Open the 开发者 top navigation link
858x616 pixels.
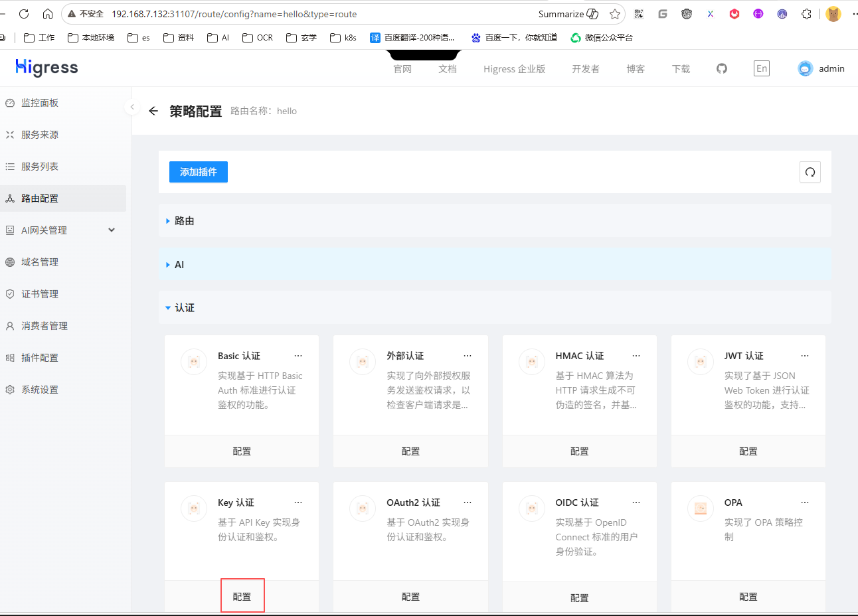click(x=586, y=69)
